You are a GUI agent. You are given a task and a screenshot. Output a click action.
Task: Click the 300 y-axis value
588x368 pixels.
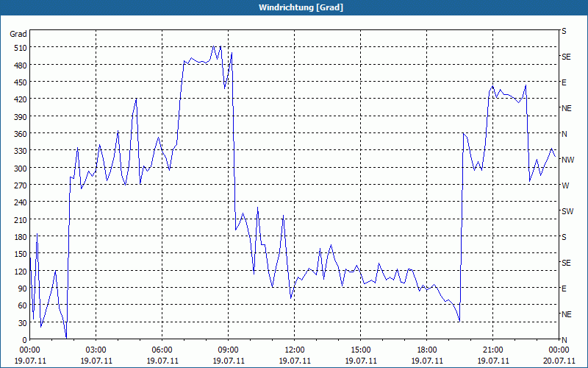[x=21, y=169]
